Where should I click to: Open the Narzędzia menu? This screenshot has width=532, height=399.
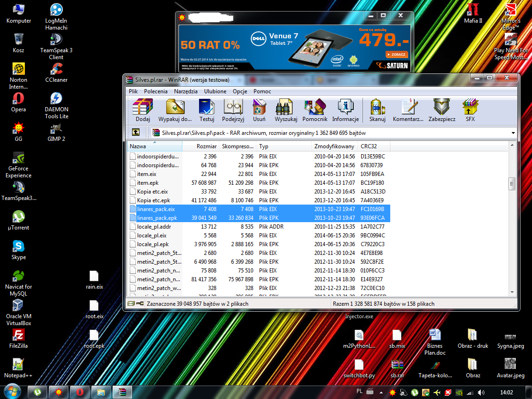(186, 91)
